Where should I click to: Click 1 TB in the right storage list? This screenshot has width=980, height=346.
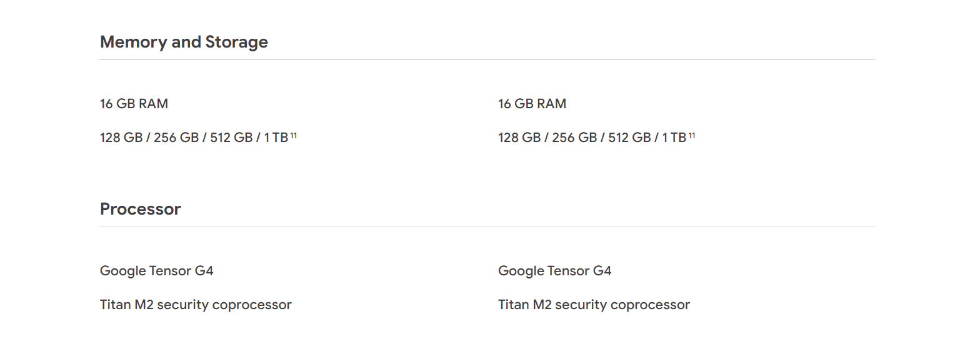coord(674,138)
